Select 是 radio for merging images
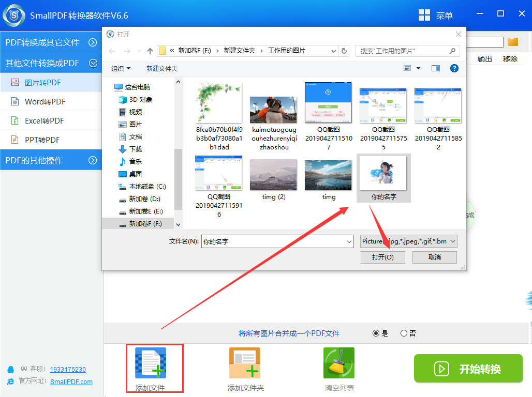Screen dimensions: 532x397 click(x=376, y=333)
